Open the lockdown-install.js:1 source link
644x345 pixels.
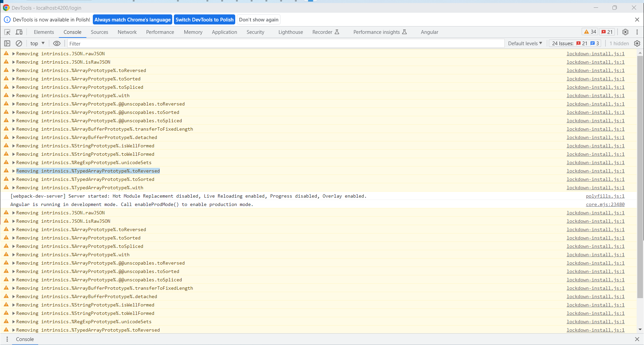(595, 53)
